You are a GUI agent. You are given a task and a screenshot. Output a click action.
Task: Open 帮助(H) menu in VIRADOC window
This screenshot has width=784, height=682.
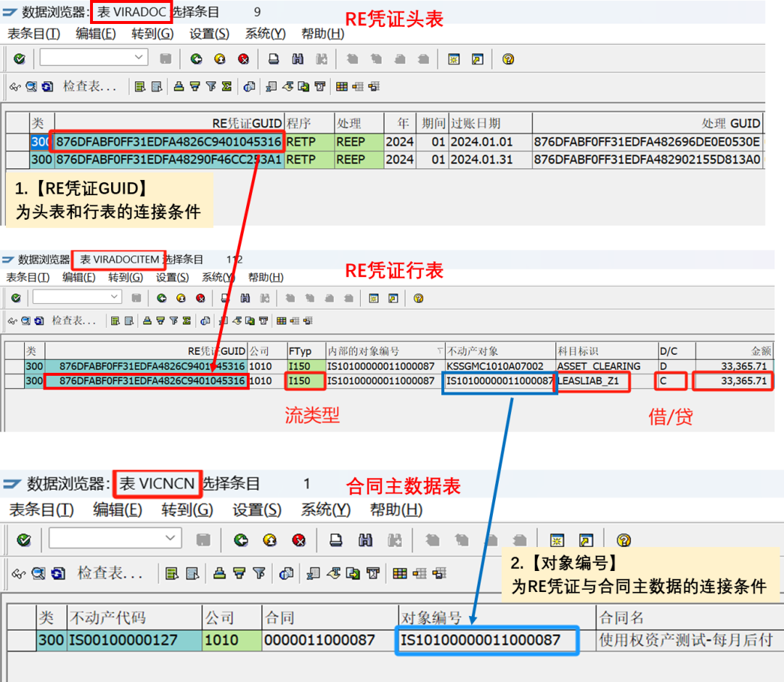(x=322, y=34)
